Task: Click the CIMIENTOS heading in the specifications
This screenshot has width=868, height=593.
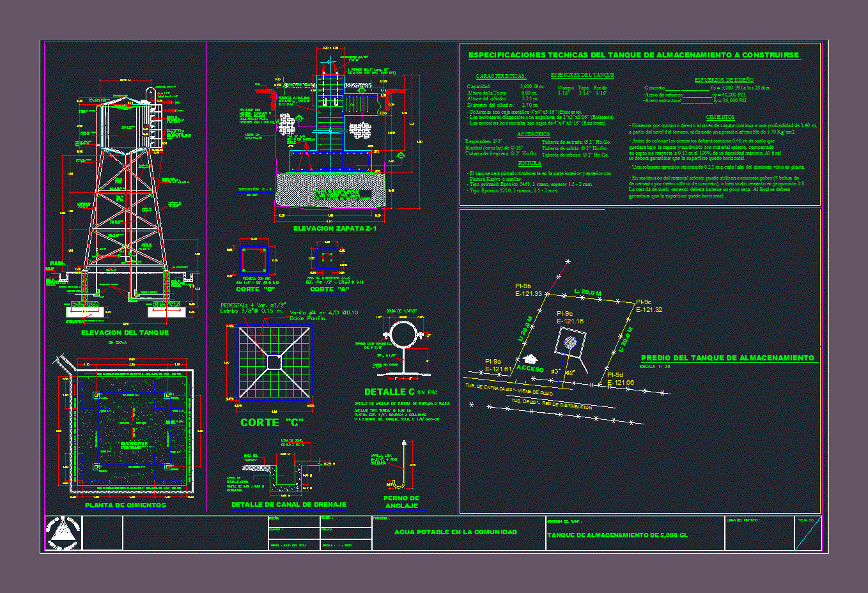Action: pos(720,117)
